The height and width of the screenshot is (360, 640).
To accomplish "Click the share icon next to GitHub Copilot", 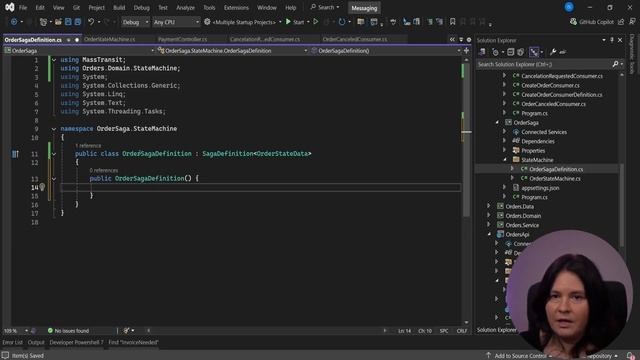I will tap(621, 22).
